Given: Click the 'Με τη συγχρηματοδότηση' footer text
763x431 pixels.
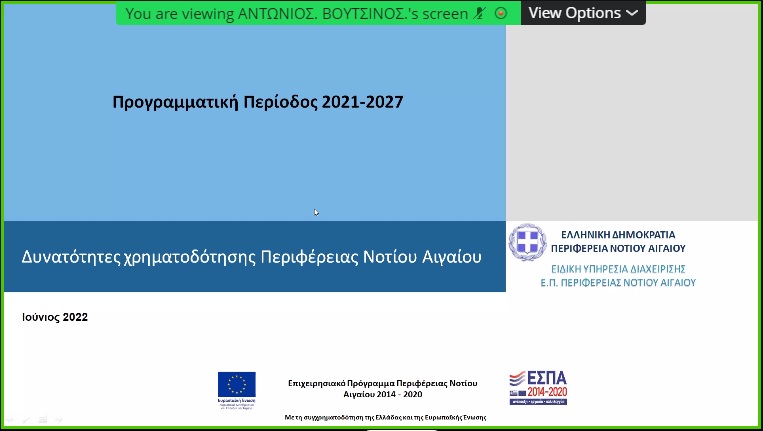Looking at the screenshot, I should [384, 416].
